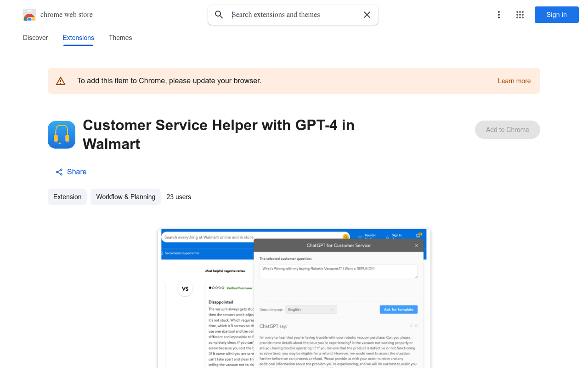
Task: Click the extension title heading
Action: click(x=219, y=134)
